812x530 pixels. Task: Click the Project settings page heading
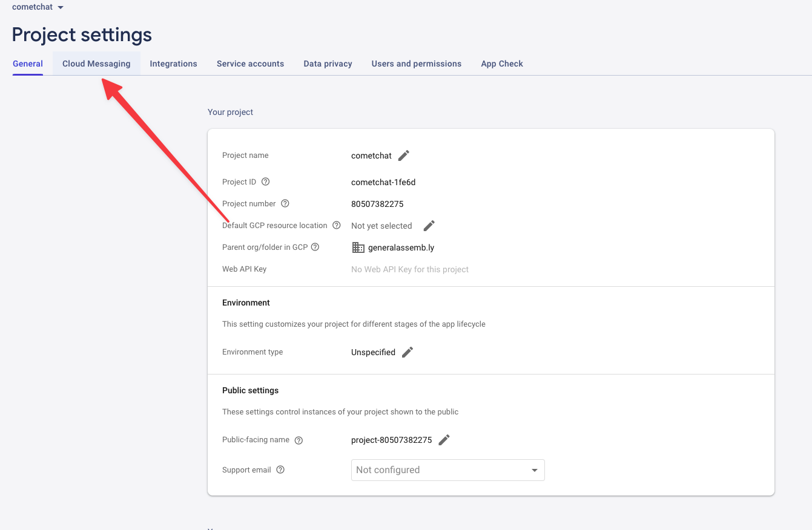click(x=82, y=34)
